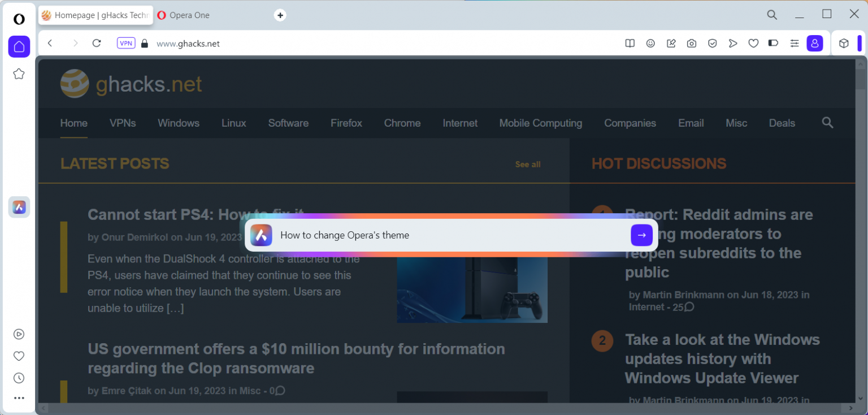The image size is (868, 415).
Task: Open Easy Setup sliders panel
Action: (795, 43)
